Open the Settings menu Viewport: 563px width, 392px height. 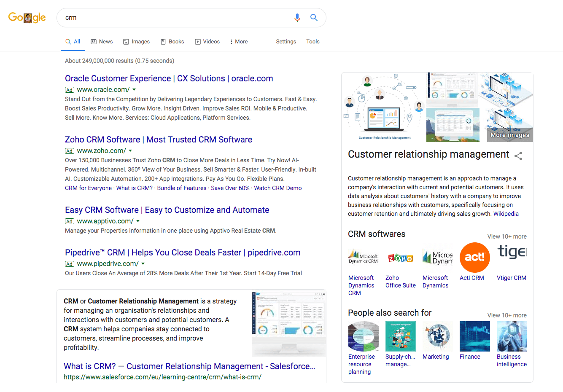coord(286,42)
